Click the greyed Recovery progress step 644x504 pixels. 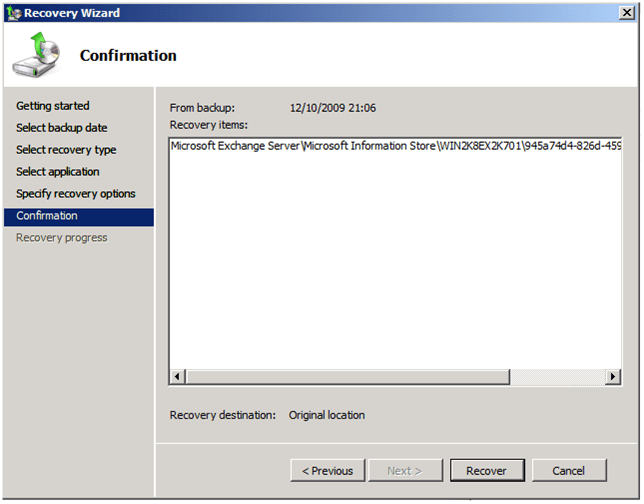click(x=62, y=238)
